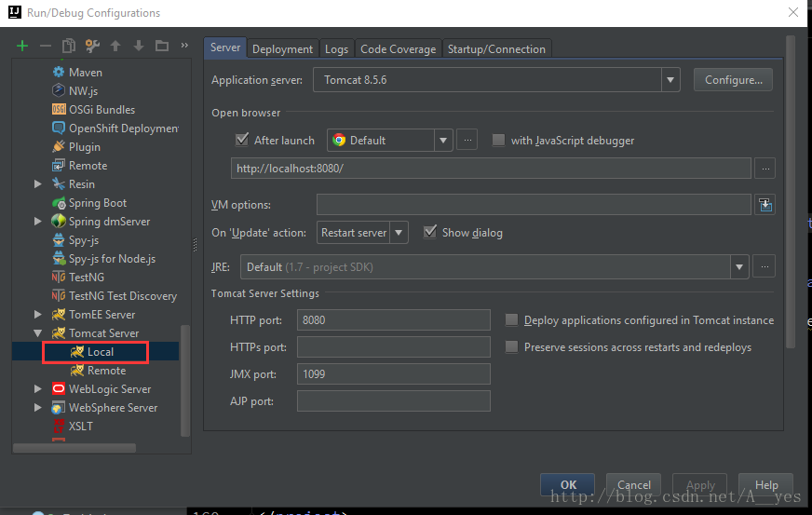Collapse the Tomcat Server node

[38, 333]
